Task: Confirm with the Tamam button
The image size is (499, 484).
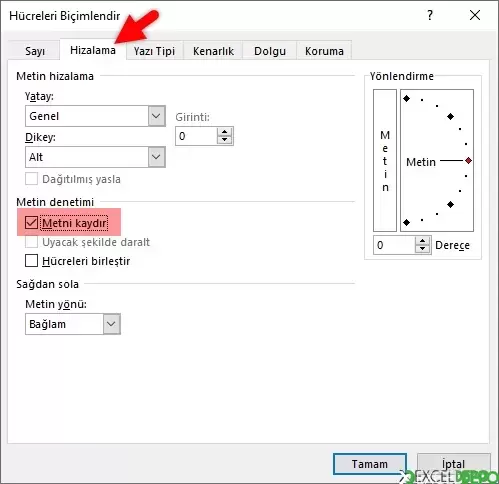Action: click(x=370, y=464)
